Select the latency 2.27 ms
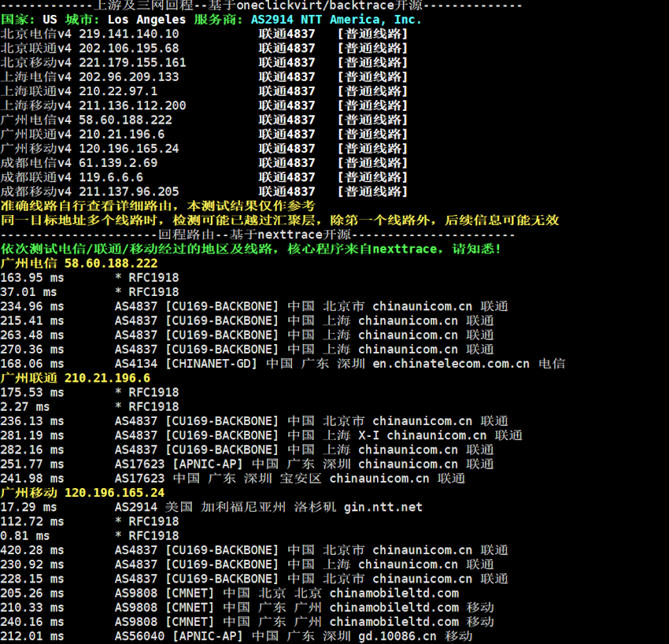Image resolution: width=669 pixels, height=644 pixels. coord(24,407)
